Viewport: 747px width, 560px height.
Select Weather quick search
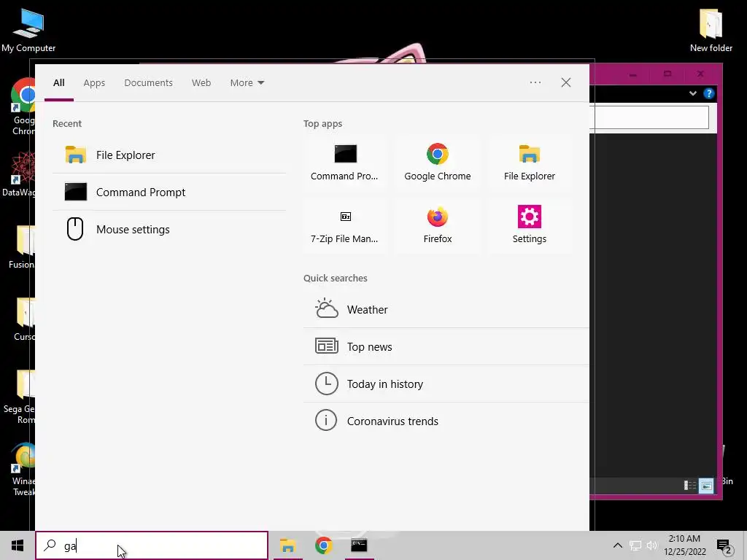click(x=446, y=309)
